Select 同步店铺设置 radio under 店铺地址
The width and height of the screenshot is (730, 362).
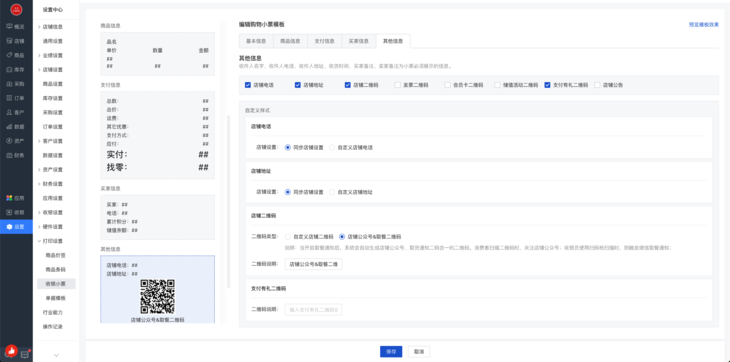[288, 192]
